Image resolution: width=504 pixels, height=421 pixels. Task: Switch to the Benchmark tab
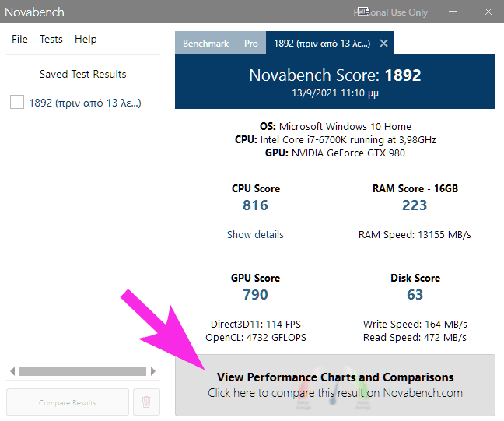[x=205, y=43]
